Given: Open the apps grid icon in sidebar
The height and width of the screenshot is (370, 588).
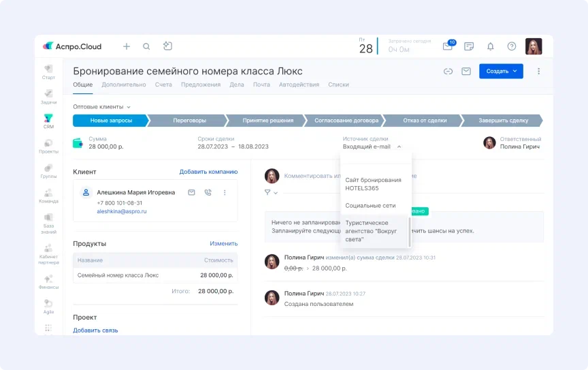Looking at the screenshot, I should [x=48, y=328].
